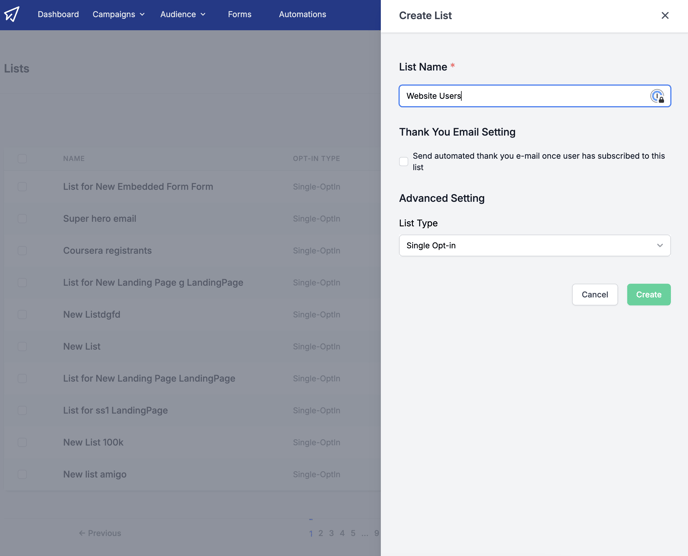This screenshot has height=556, width=688.
Task: Click the OPT-IN TYPE column header
Action: (x=316, y=158)
